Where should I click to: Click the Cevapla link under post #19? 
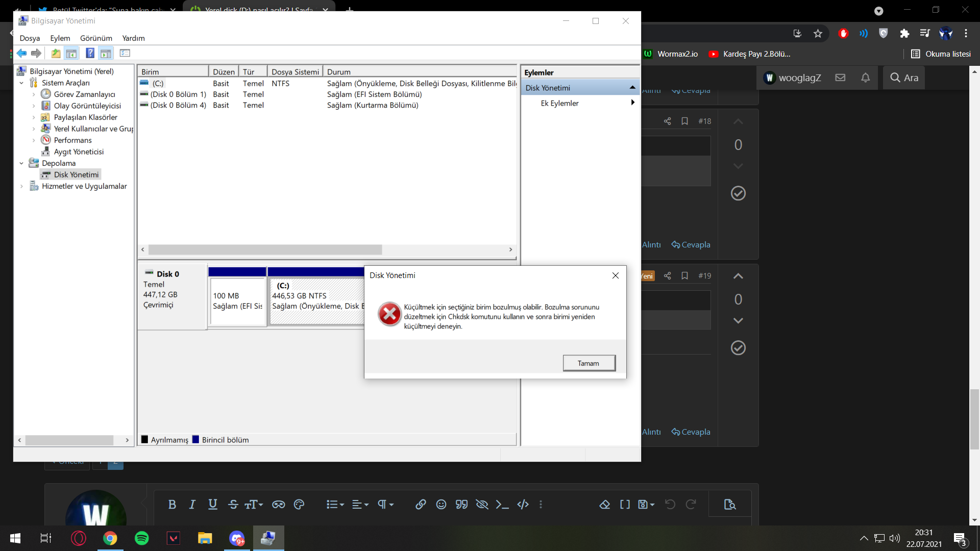[x=691, y=432]
